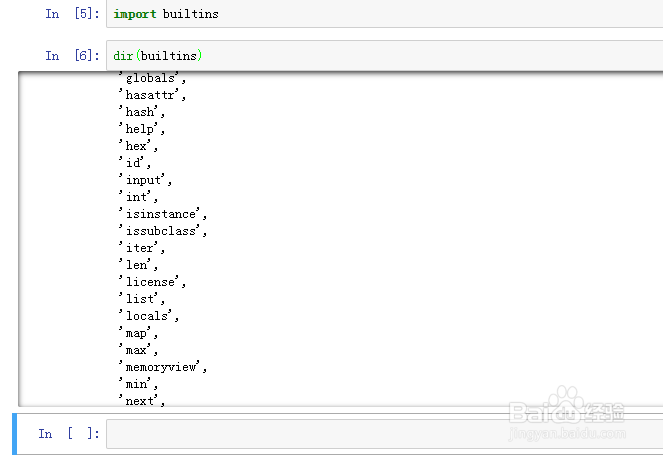Click 'hash' in the output list
Image resolution: width=663 pixels, height=457 pixels.
click(142, 112)
